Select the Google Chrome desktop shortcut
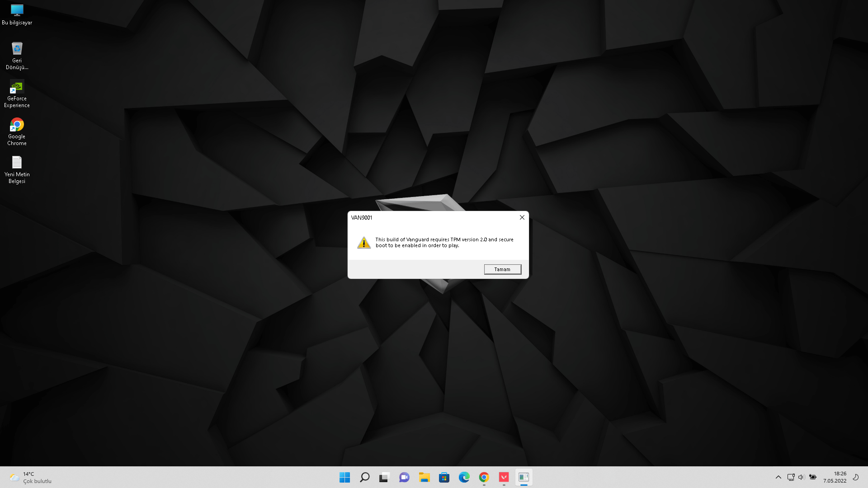 pyautogui.click(x=17, y=132)
